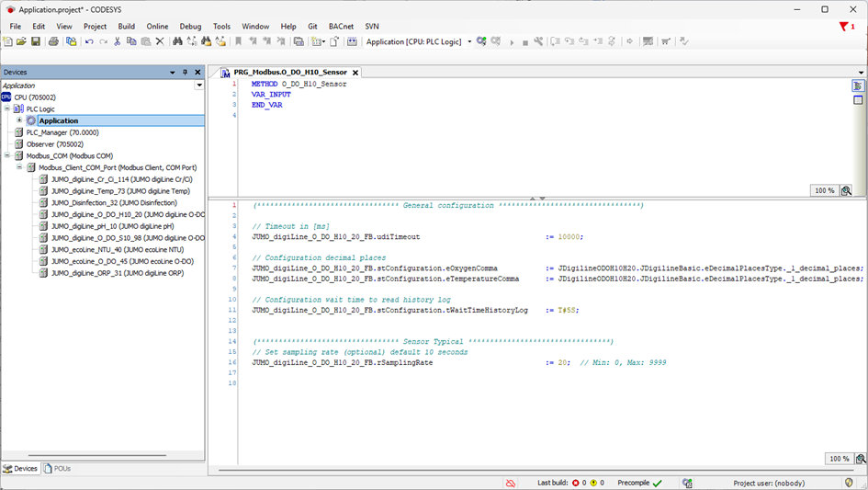Open the Online menu

click(x=157, y=26)
